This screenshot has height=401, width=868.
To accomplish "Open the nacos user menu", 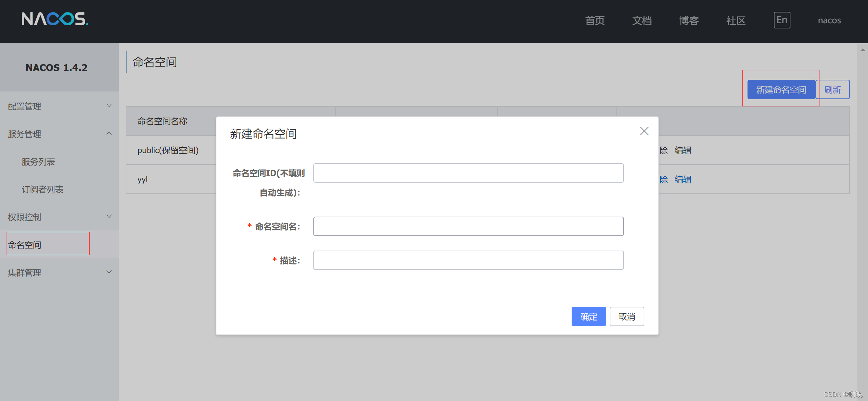I will 829,20.
